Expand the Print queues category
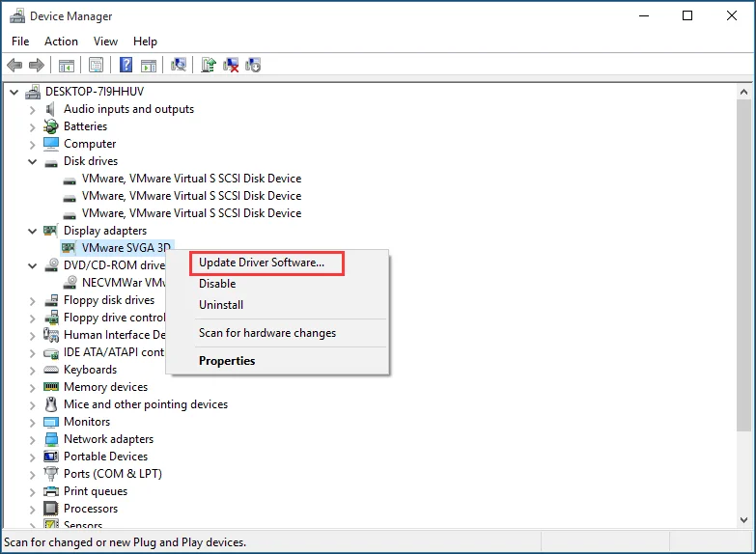756x554 pixels. 32,492
